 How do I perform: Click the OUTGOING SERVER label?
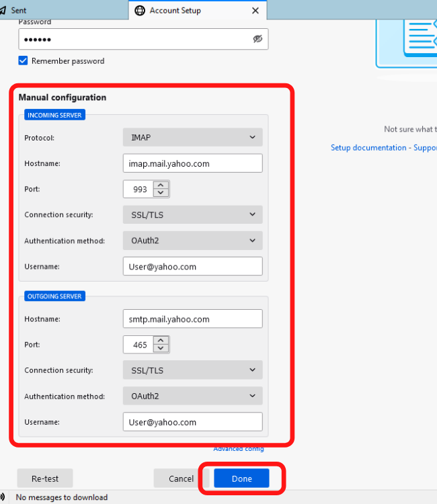[54, 296]
